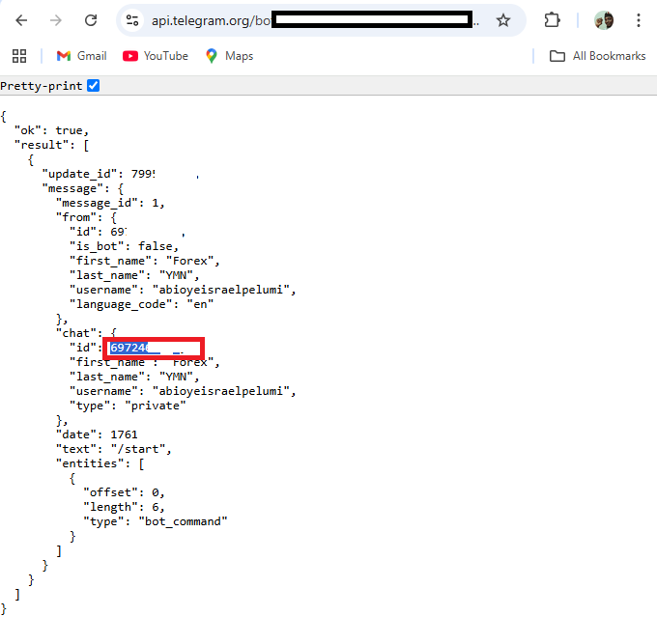Click the "offset": 0 line
Screen dimensions: 657x644
tap(124, 492)
